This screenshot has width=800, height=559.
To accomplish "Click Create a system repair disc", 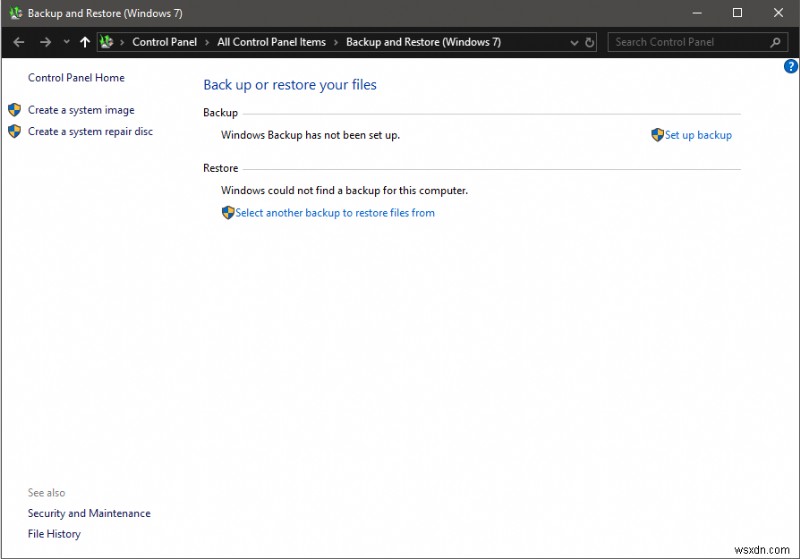I will 90,131.
